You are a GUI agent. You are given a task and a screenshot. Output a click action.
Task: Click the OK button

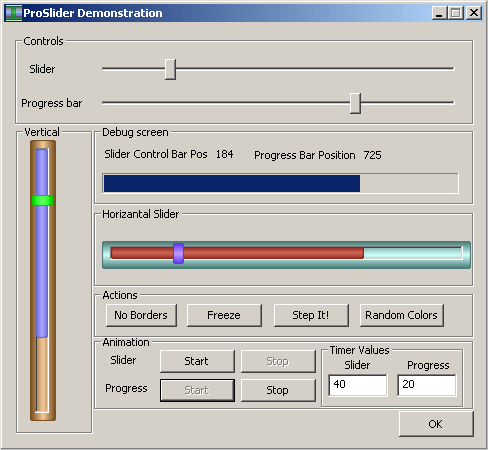(x=436, y=424)
